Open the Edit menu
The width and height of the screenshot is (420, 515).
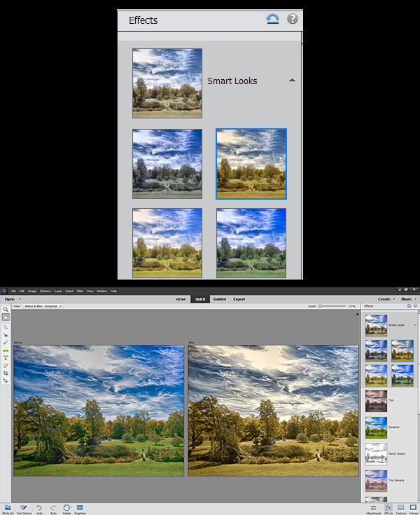tap(22, 291)
